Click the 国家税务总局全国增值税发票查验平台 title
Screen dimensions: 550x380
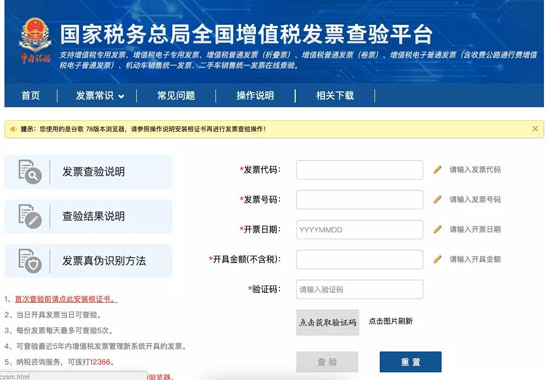click(246, 34)
